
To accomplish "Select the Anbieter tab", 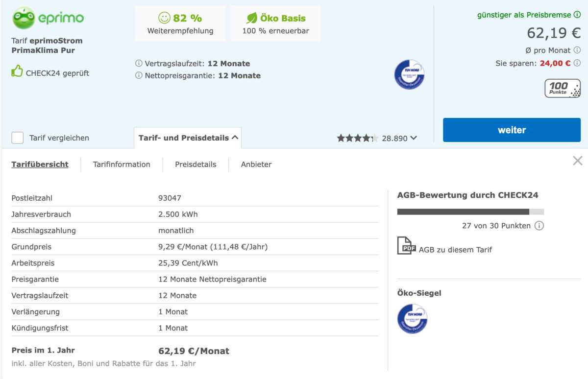I will (x=256, y=165).
